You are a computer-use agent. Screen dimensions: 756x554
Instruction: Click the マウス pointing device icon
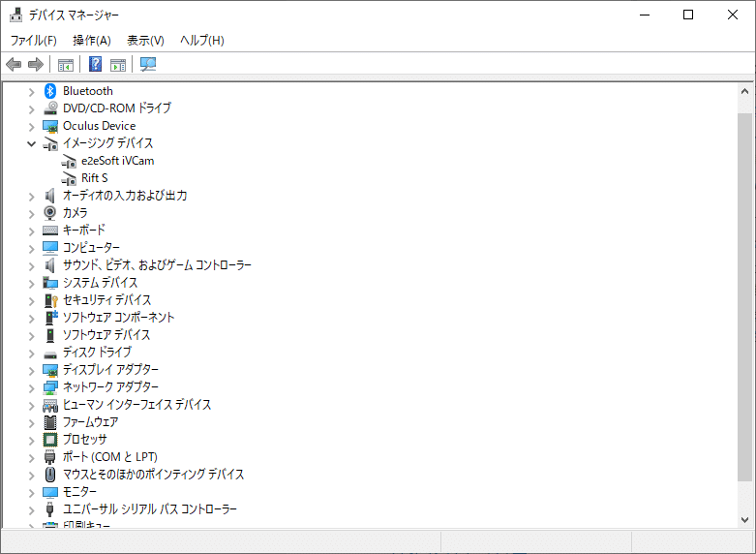[50, 475]
